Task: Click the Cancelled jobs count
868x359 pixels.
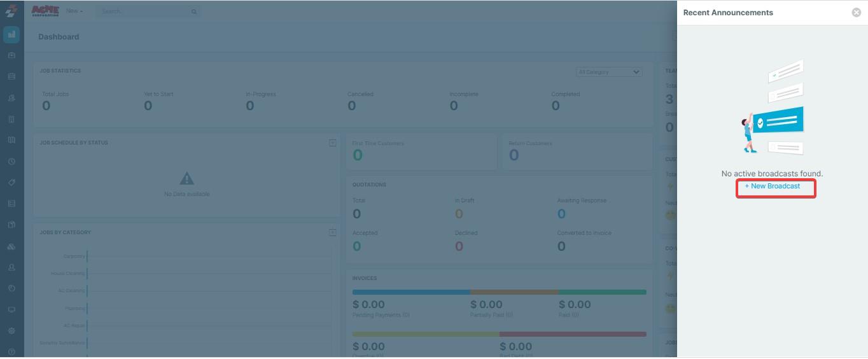Action: click(351, 106)
